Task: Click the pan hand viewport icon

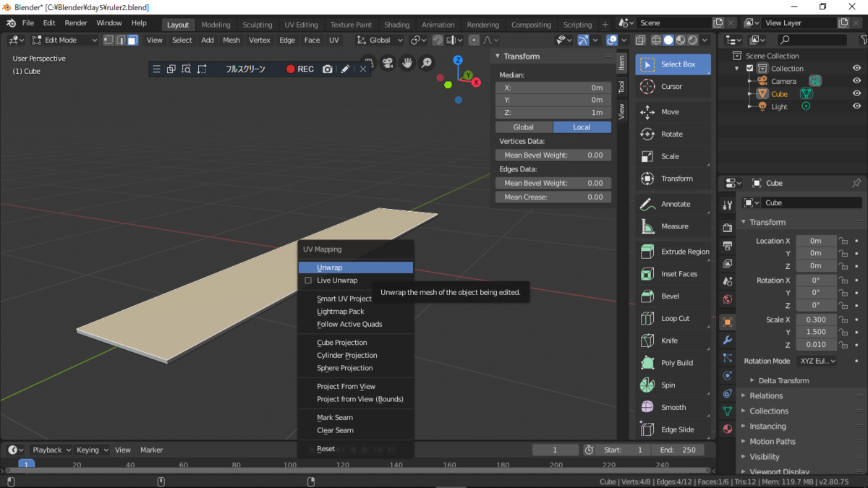Action: point(407,64)
